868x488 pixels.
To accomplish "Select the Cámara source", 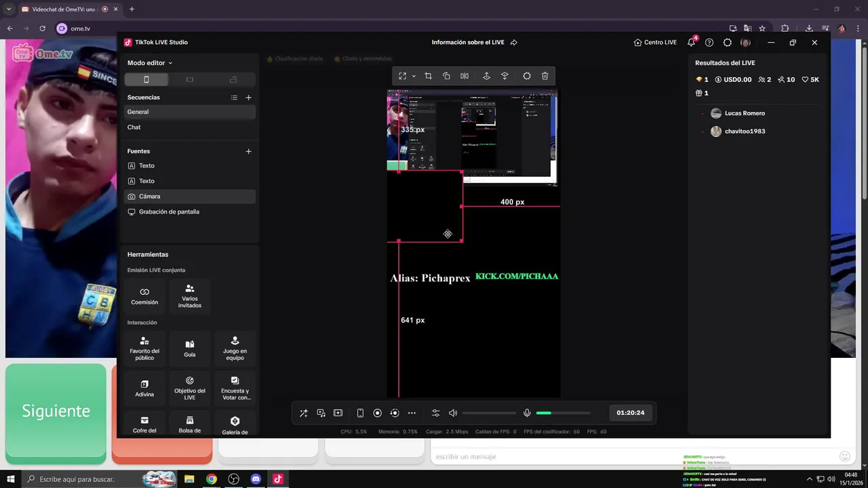I will 190,197.
